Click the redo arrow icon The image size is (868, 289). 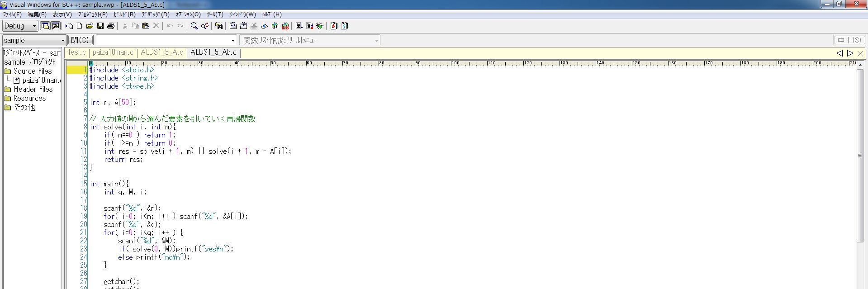point(180,26)
